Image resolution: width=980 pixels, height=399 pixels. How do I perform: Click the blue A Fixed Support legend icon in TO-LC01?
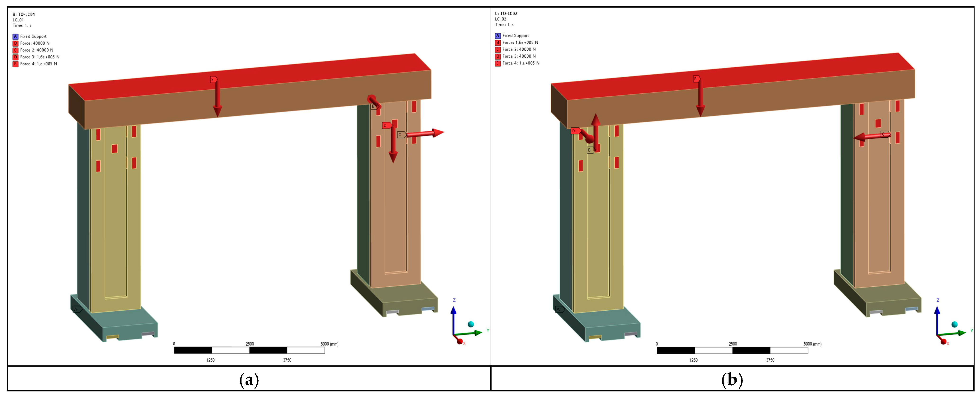point(15,36)
